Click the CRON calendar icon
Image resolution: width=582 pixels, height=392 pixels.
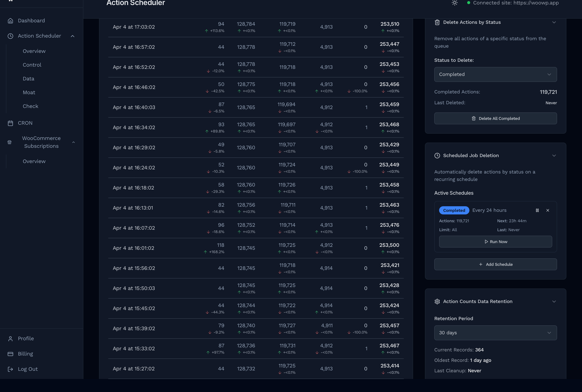[x=10, y=123]
